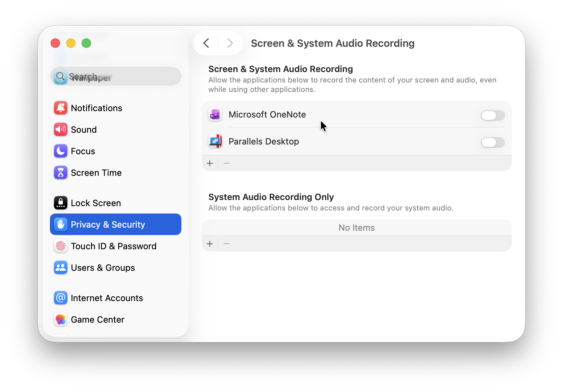Click the Parallels Desktop app icon

pos(215,141)
